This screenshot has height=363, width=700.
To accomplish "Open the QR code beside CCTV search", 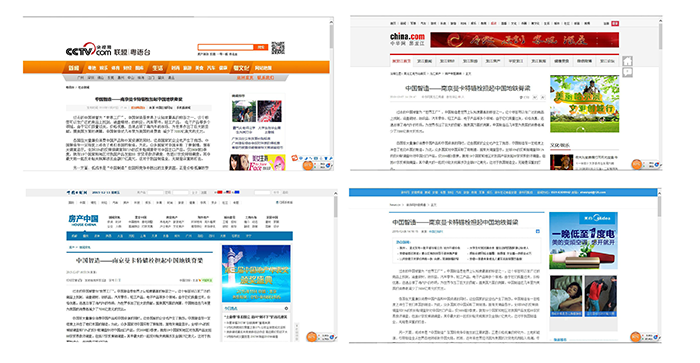I will click(x=278, y=47).
